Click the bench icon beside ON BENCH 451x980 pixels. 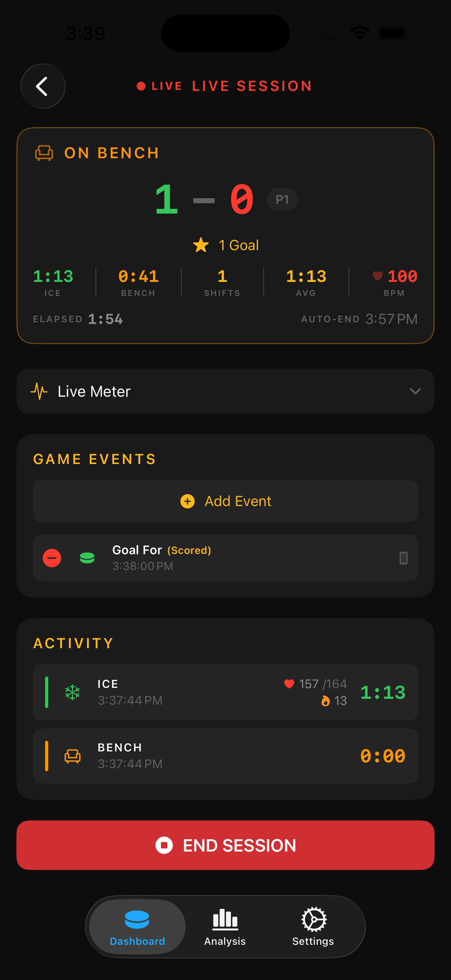(44, 153)
